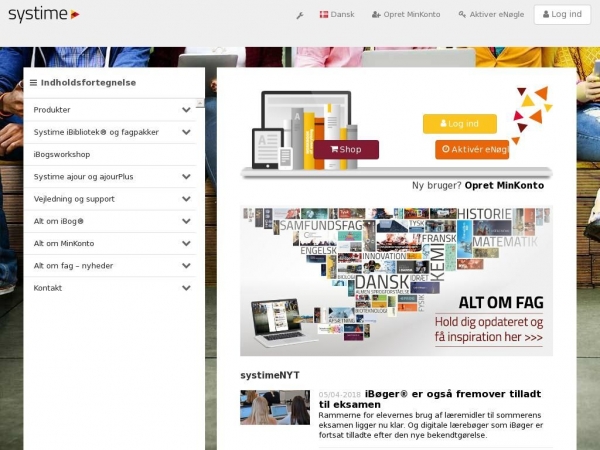Click the bookshelf illustration
Screen dimensions: 600x450
(x=305, y=130)
